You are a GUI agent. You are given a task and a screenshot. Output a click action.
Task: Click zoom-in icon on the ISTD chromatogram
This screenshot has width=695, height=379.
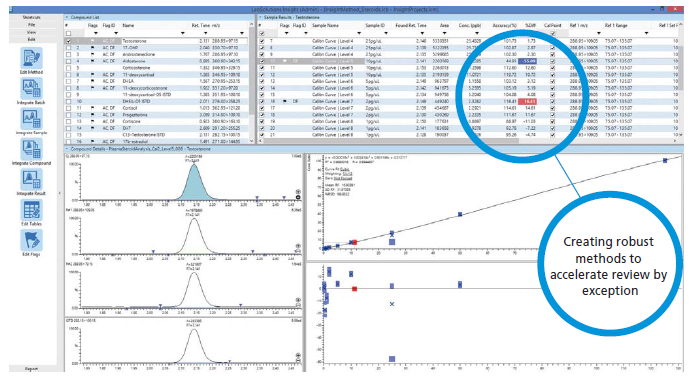coord(298,355)
